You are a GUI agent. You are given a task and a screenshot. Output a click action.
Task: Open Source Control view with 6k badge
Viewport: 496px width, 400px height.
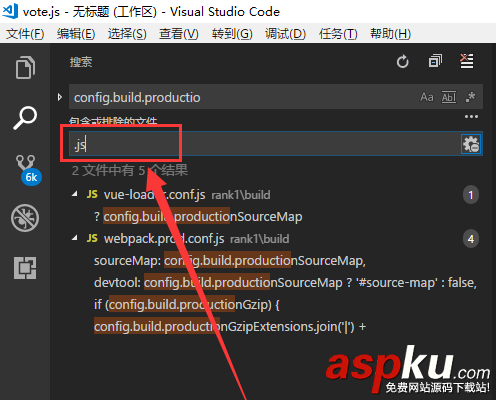(28, 170)
